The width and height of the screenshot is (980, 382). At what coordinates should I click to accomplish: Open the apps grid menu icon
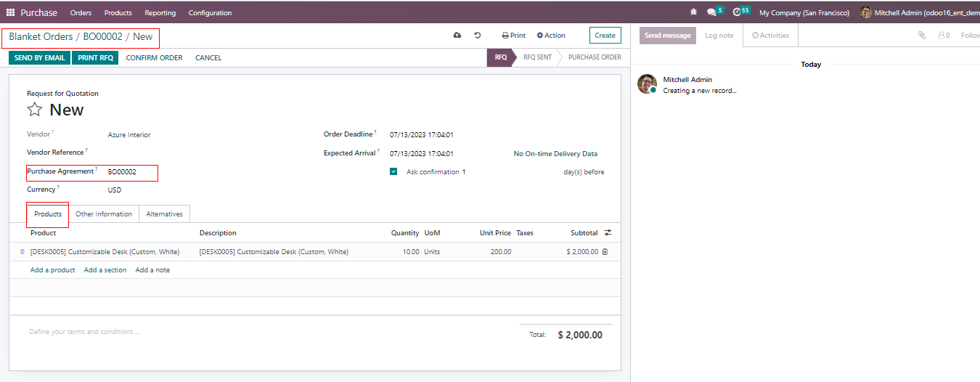pyautogui.click(x=10, y=12)
